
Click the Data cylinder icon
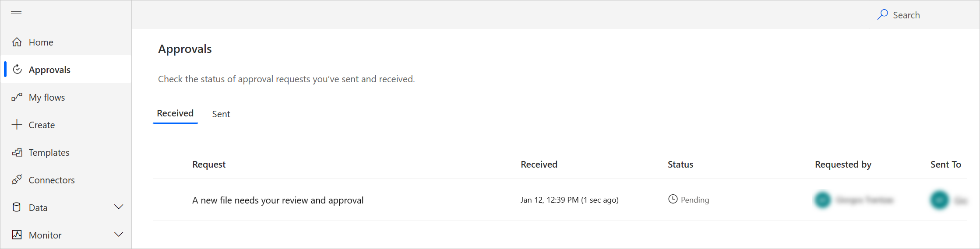17,207
